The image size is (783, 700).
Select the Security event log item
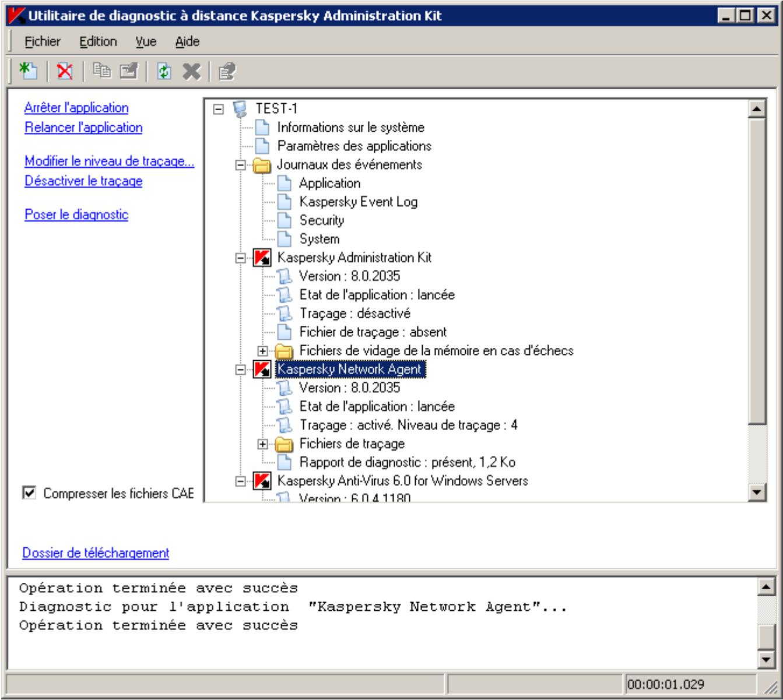click(322, 220)
